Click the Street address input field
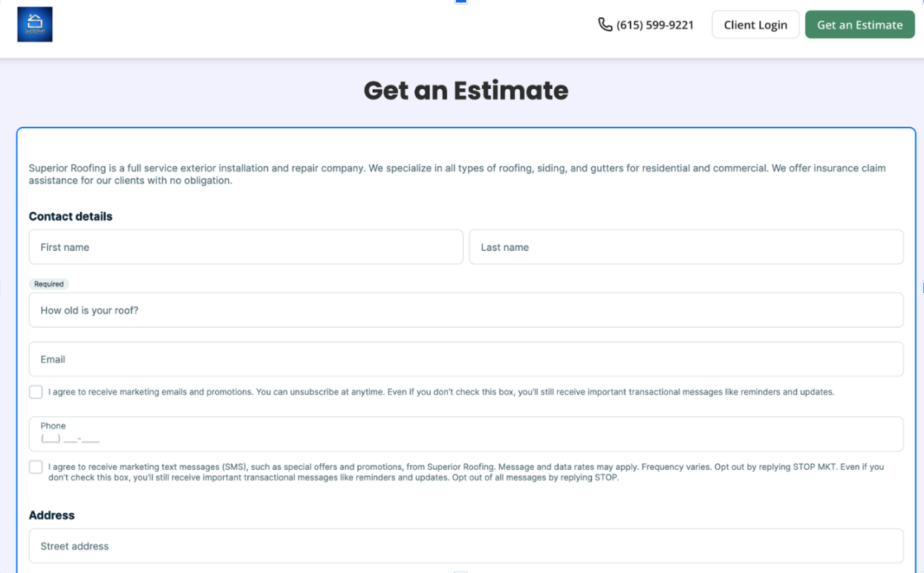Image resolution: width=924 pixels, height=573 pixels. [466, 546]
